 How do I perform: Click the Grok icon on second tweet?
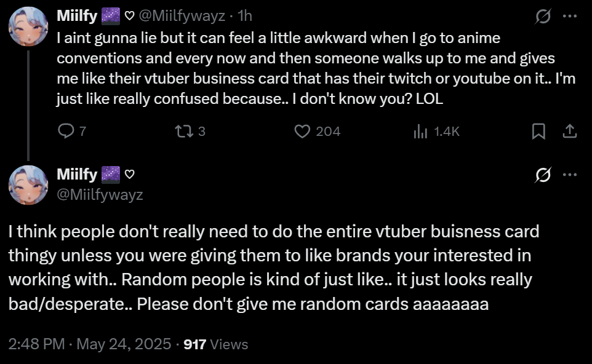click(x=543, y=176)
